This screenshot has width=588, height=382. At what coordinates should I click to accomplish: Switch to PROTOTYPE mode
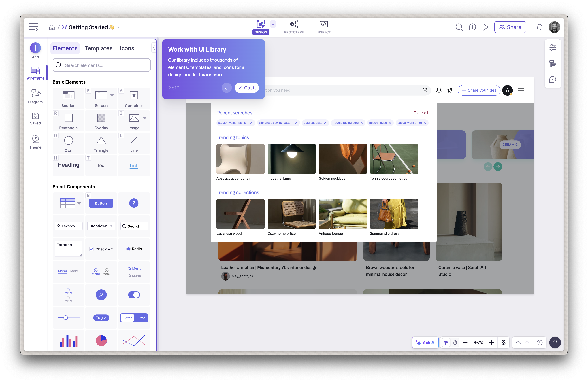[294, 27]
